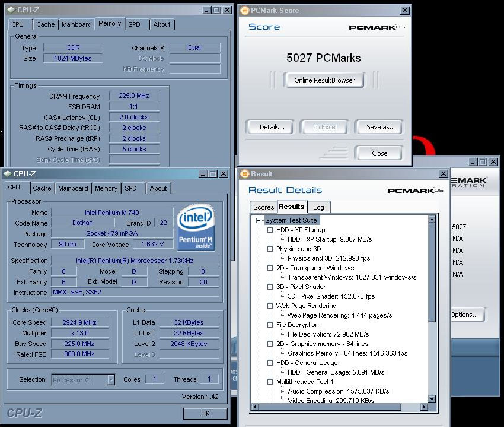The image size is (504, 428).
Task: Open About tab in lower CPU-Z window
Action: coord(158,188)
